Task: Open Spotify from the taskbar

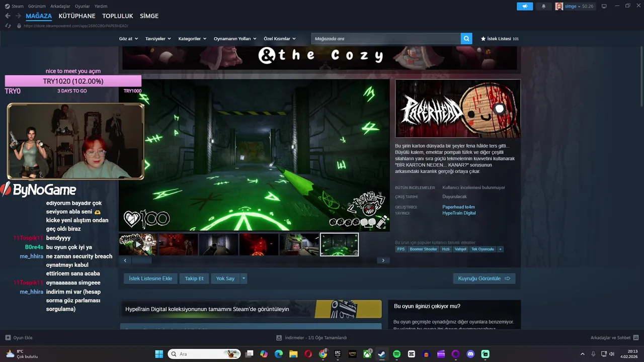Action: (x=396, y=354)
